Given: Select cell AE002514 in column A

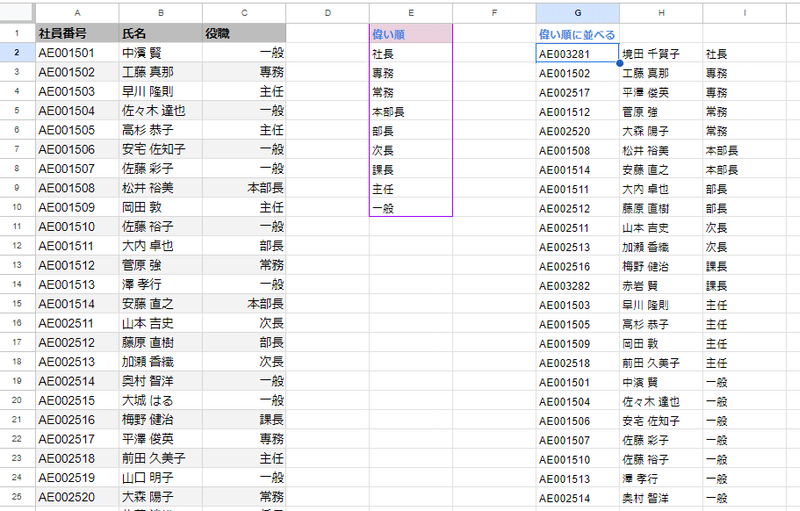Looking at the screenshot, I should click(x=77, y=380).
